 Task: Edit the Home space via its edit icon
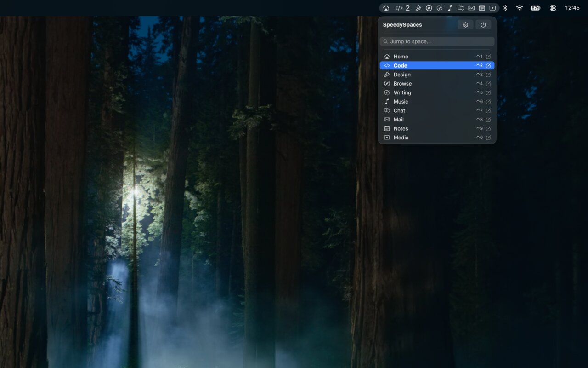(x=488, y=57)
